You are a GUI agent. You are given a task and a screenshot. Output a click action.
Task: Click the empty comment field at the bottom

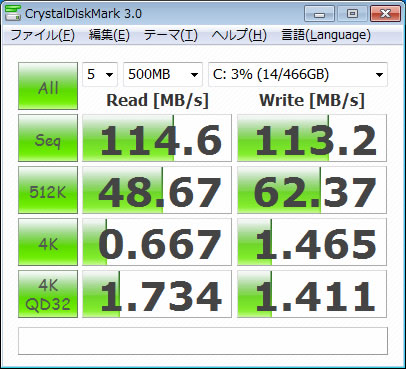point(203,341)
